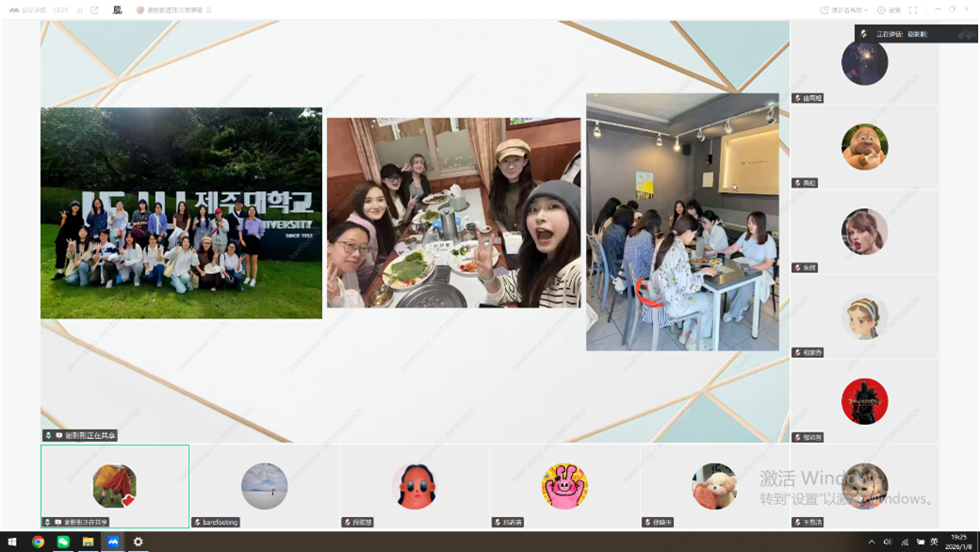Click the pop-out share icon in top bar
This screenshot has width=980, height=552.
click(94, 10)
